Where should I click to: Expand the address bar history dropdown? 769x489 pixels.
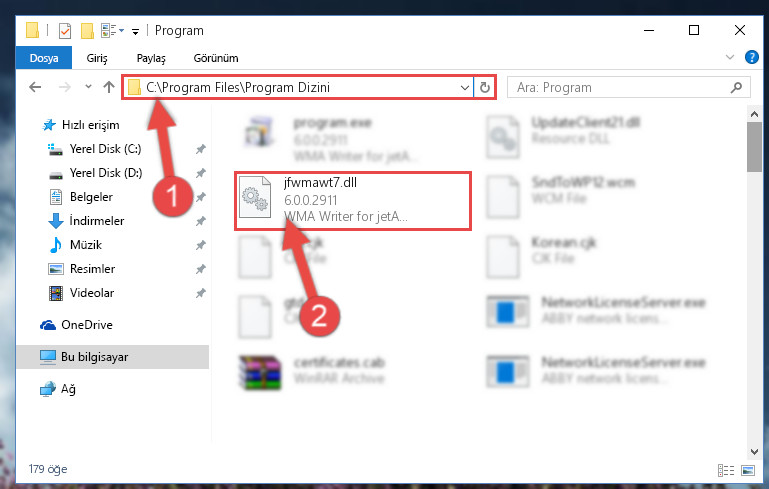pos(464,88)
